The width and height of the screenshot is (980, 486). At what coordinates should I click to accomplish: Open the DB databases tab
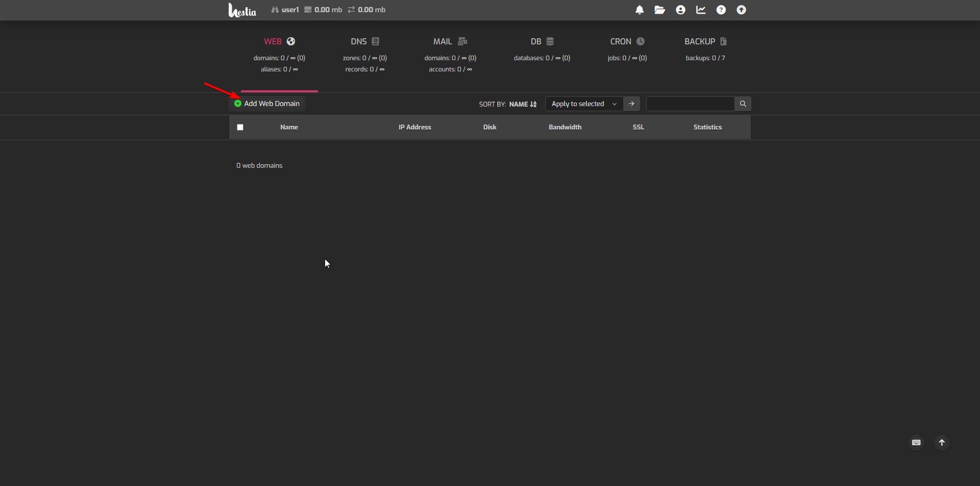[542, 42]
